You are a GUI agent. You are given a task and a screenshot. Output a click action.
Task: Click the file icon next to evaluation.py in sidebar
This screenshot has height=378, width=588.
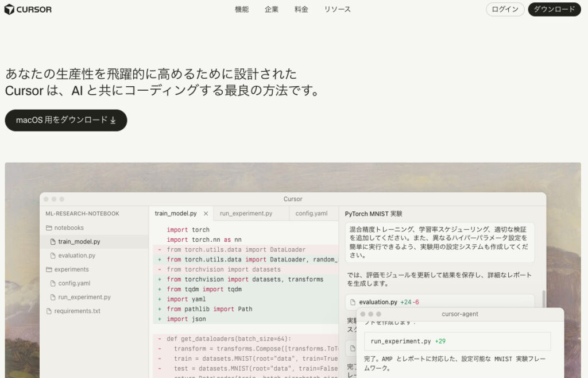pyautogui.click(x=52, y=255)
